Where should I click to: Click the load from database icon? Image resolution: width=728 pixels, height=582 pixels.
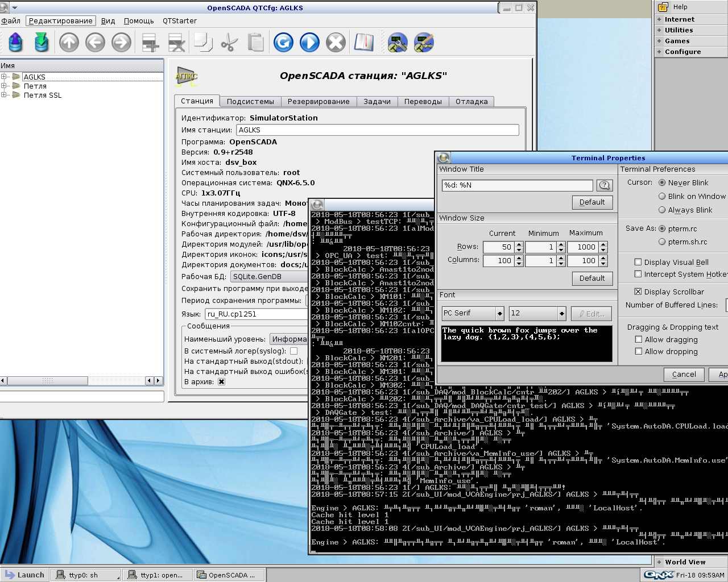(15, 43)
